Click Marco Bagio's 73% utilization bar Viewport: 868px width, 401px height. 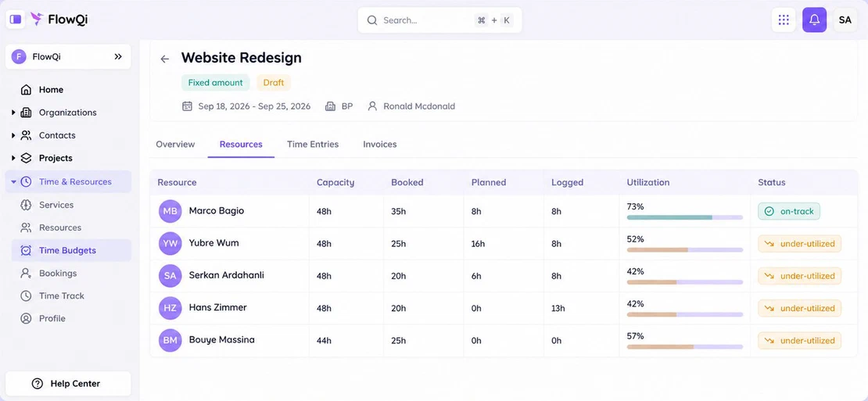(x=685, y=218)
